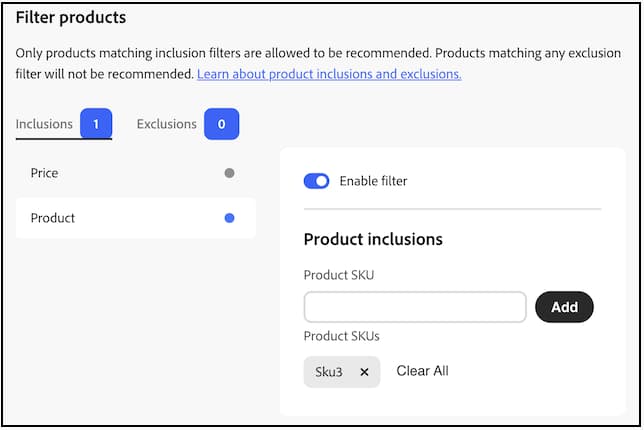Viewport: 644px width, 430px height.
Task: Click the Exclusions count badge showing 0
Action: pos(221,125)
